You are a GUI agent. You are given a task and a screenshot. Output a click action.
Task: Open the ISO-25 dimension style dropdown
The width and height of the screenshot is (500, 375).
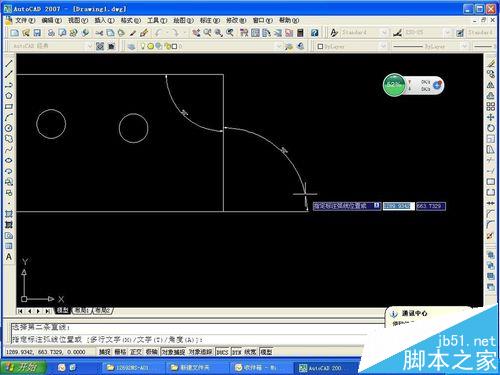click(447, 33)
